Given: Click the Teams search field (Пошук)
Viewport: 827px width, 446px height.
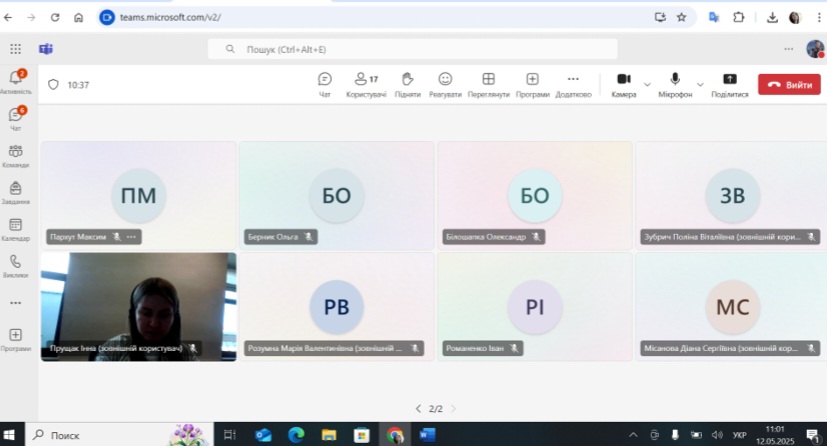Looking at the screenshot, I should click(x=412, y=49).
